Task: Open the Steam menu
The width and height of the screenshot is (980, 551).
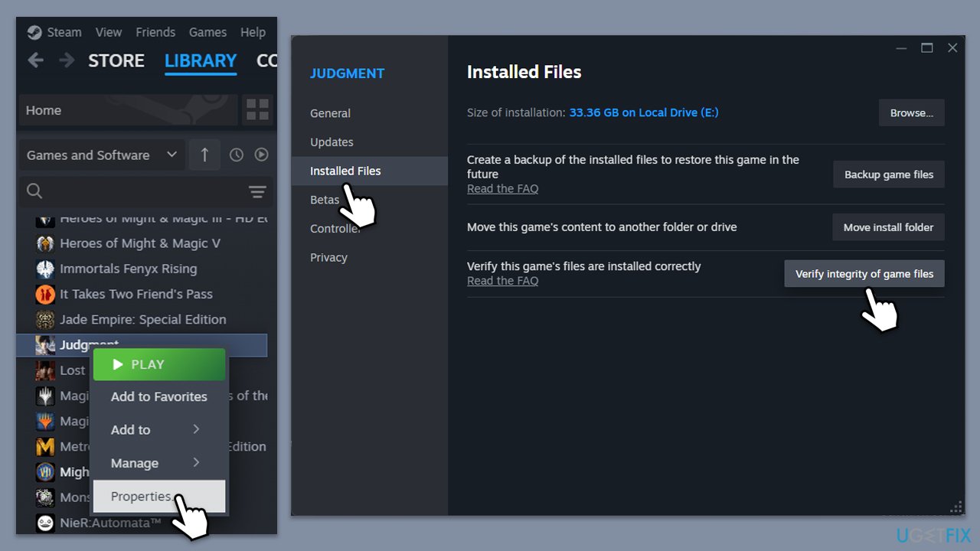Action: [64, 32]
